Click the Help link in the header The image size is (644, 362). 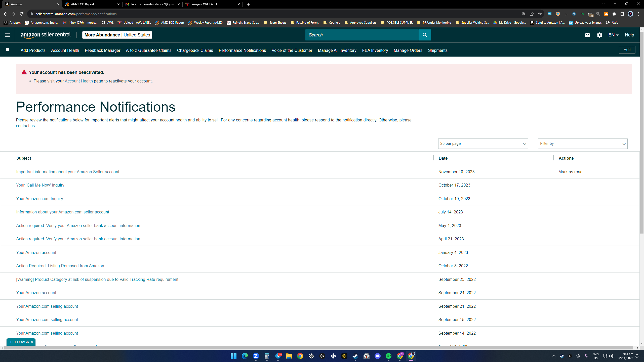click(x=629, y=35)
